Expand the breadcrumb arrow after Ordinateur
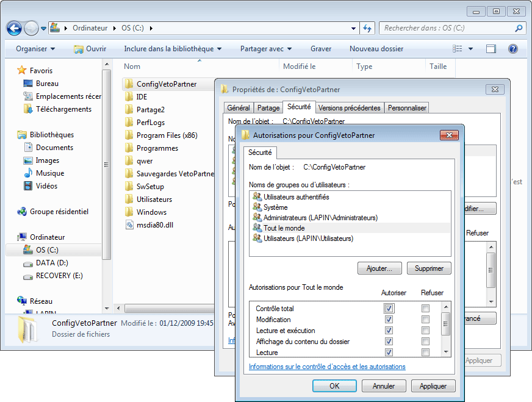 click(x=115, y=28)
